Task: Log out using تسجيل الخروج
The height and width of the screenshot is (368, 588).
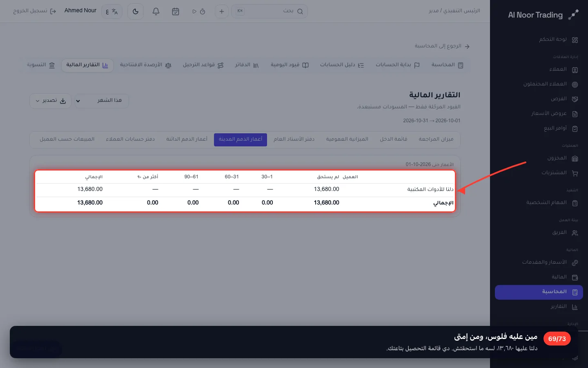Action: tap(35, 11)
